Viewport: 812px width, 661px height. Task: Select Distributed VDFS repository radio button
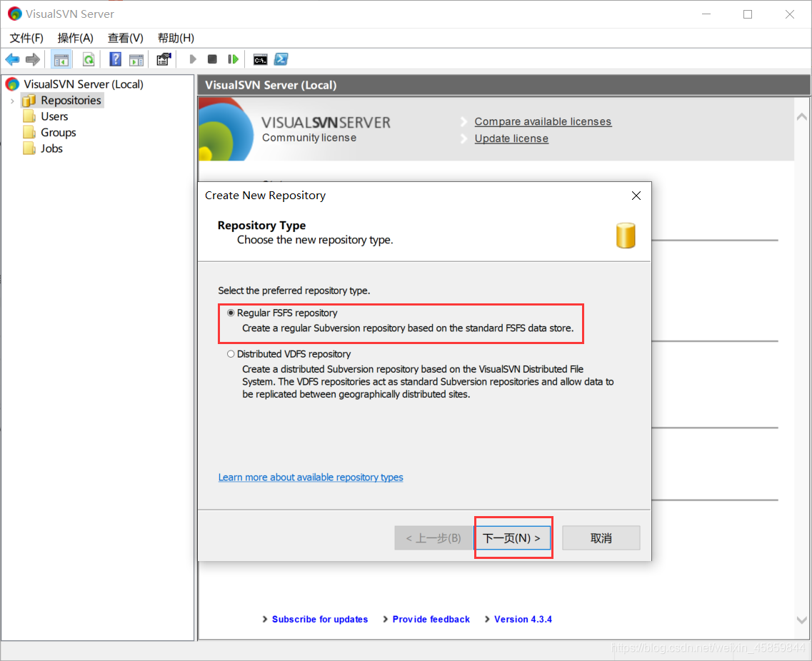[x=231, y=354]
